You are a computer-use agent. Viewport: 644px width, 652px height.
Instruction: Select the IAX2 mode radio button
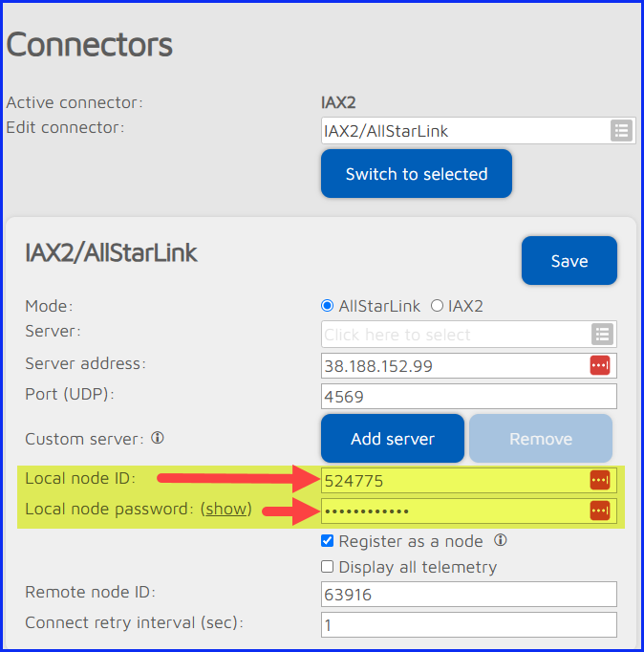click(438, 306)
